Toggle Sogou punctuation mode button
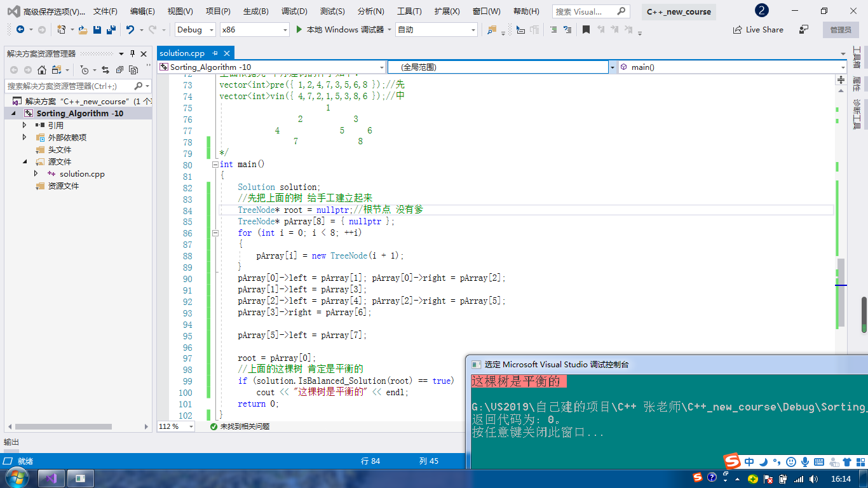Screen dimensions: 868x488 777,462
